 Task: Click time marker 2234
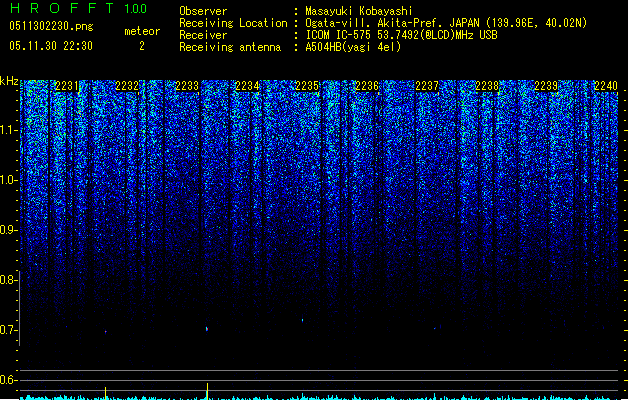click(x=247, y=86)
